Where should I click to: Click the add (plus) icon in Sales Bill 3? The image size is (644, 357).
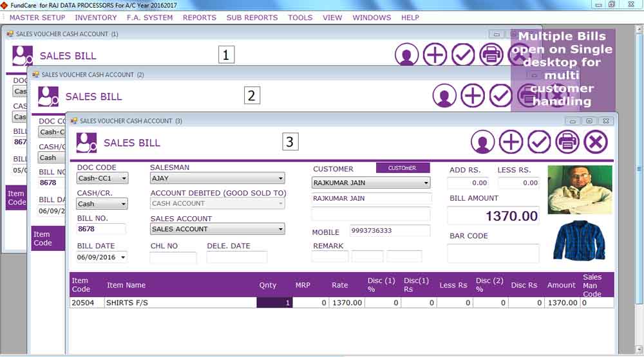tap(511, 142)
